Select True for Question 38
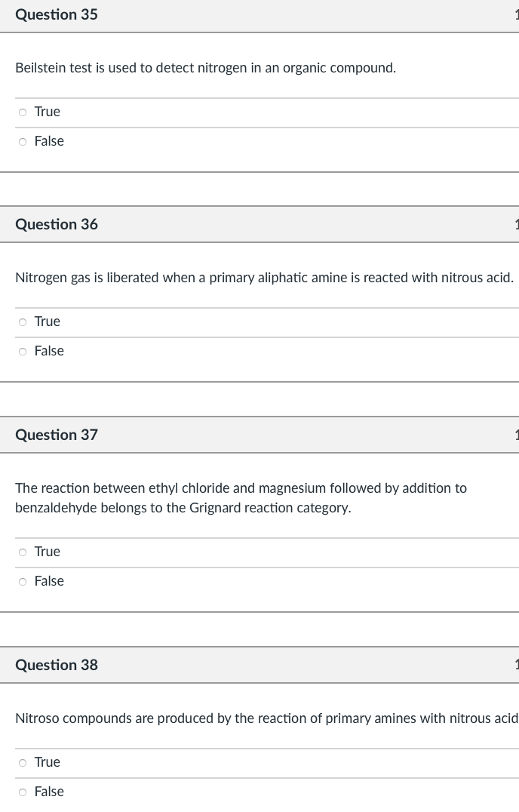Image resolution: width=519 pixels, height=812 pixels. 23,762
